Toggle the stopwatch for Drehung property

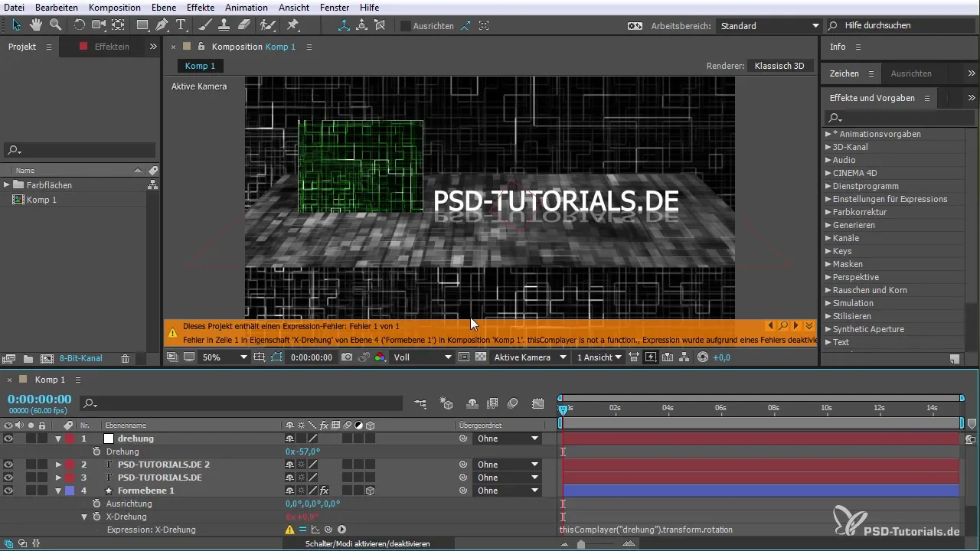[96, 452]
